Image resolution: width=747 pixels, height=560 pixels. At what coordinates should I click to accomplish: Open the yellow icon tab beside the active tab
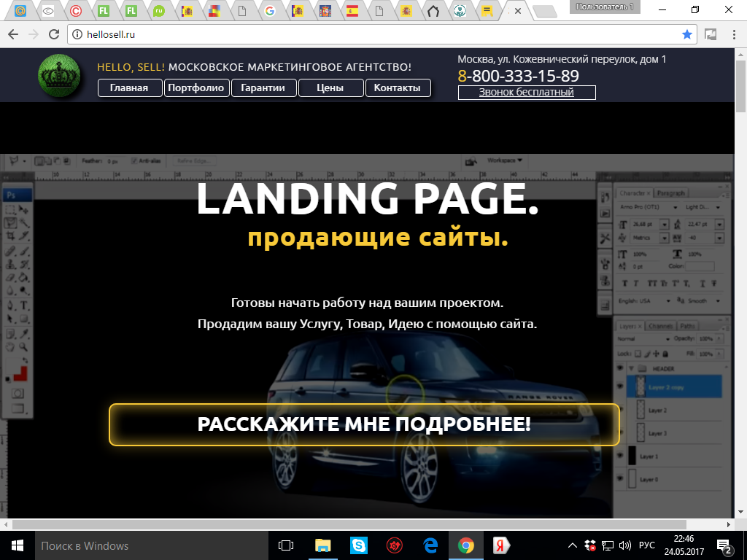[487, 11]
